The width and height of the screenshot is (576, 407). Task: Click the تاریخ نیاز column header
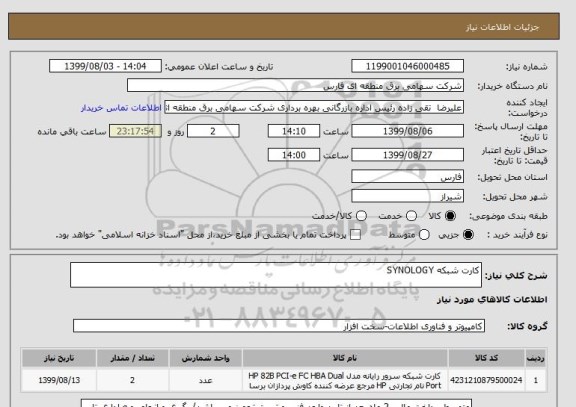click(59, 358)
